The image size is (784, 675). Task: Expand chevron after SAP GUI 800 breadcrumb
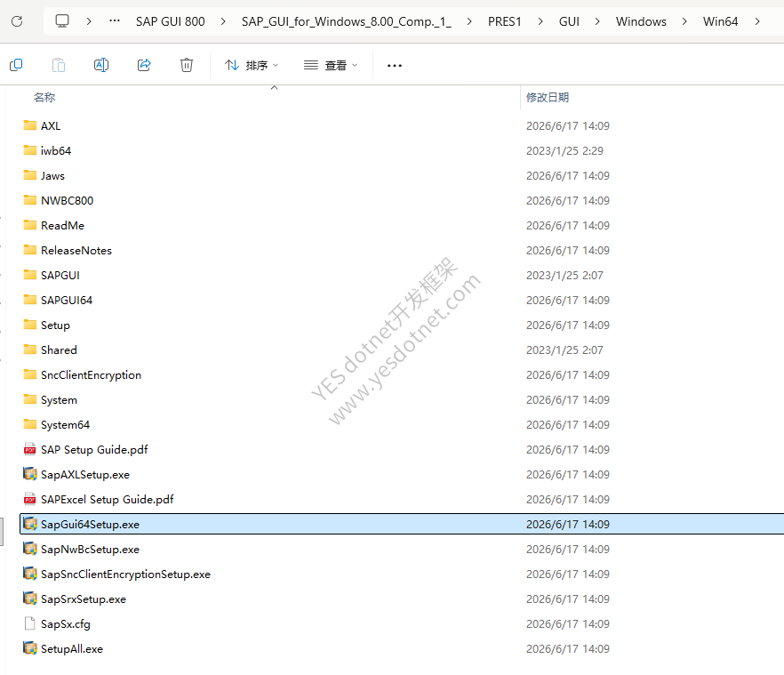tap(223, 21)
